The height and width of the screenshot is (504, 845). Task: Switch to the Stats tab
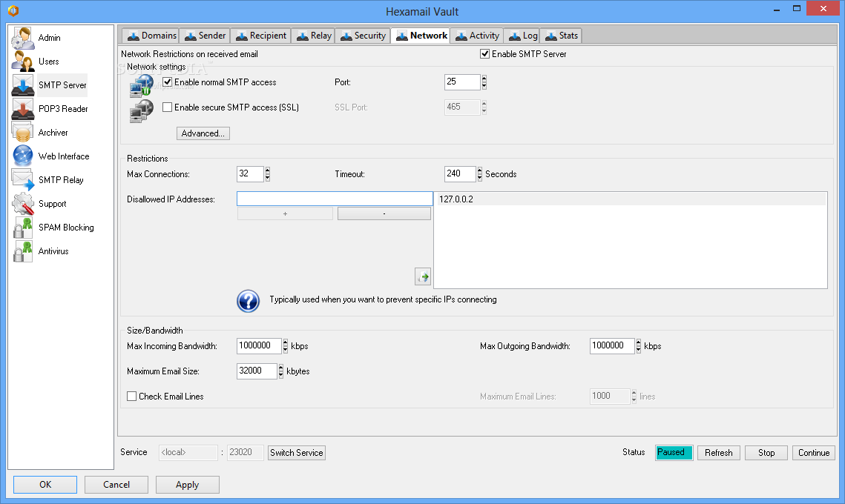click(x=561, y=36)
